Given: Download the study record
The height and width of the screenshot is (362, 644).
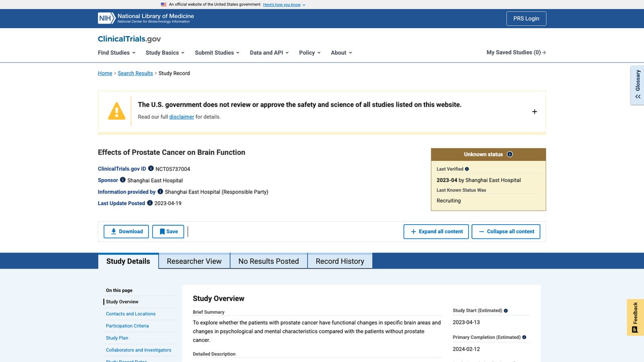Looking at the screenshot, I should click(x=126, y=231).
